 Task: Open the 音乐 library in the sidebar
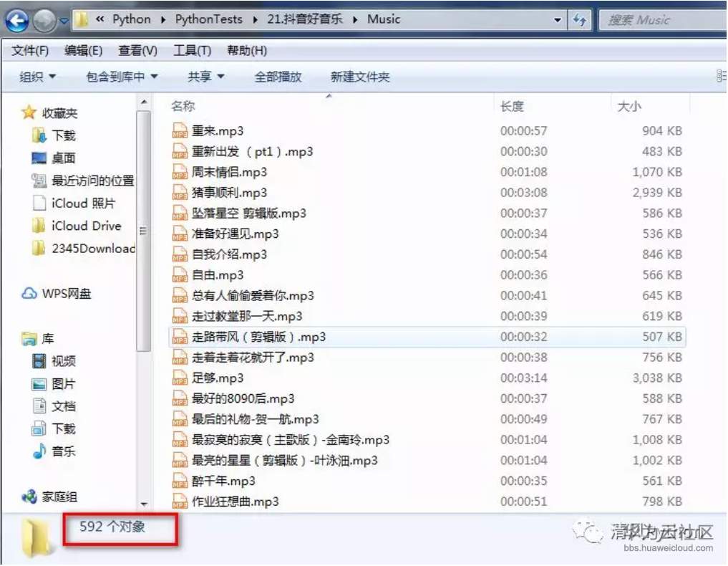pos(62,451)
